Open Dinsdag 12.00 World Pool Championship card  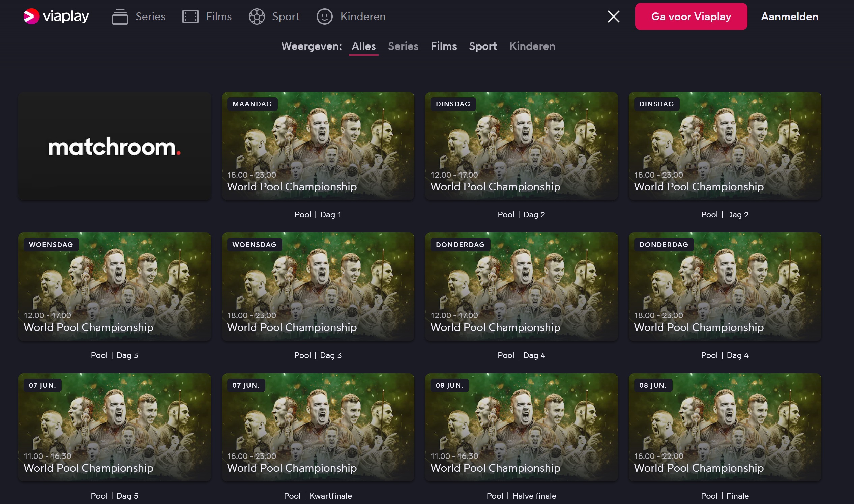point(521,146)
